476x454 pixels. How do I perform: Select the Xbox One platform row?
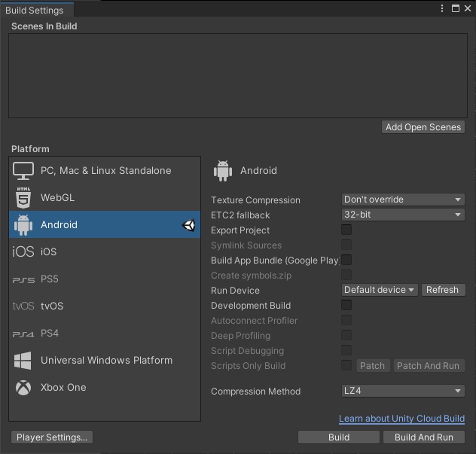(x=105, y=388)
